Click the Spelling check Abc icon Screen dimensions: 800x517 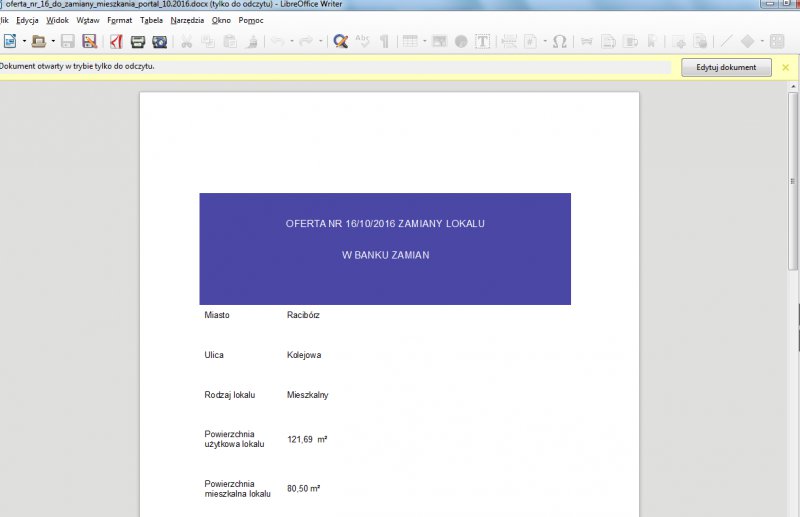coord(362,41)
